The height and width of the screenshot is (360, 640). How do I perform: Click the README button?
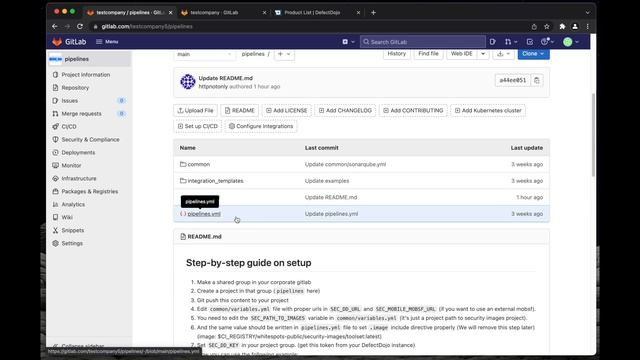(x=240, y=110)
